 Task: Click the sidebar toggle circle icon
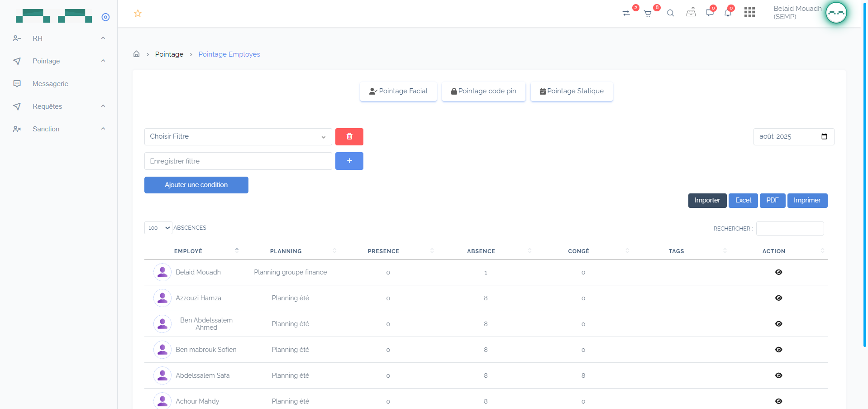pyautogui.click(x=105, y=17)
